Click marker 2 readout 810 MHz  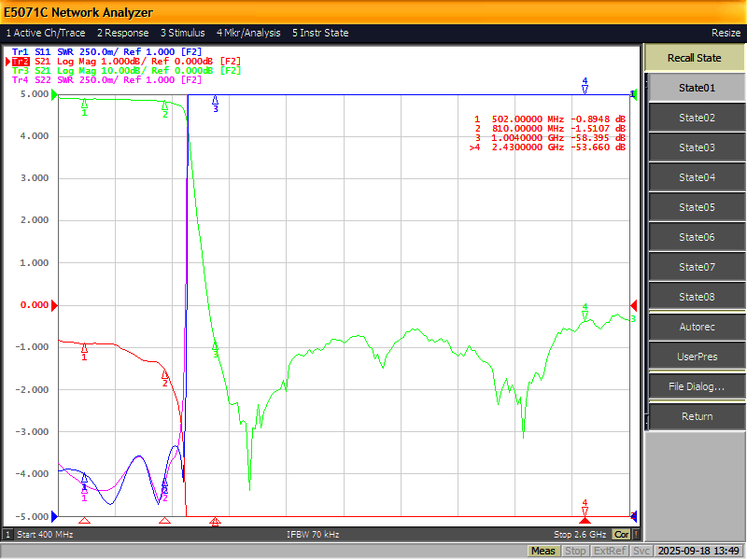coord(549,129)
